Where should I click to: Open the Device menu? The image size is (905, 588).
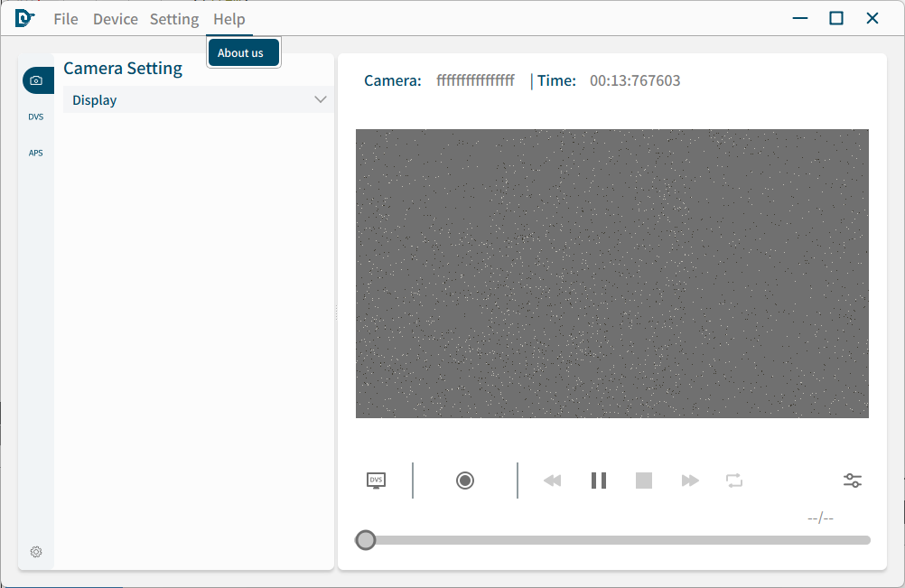pyautogui.click(x=116, y=19)
